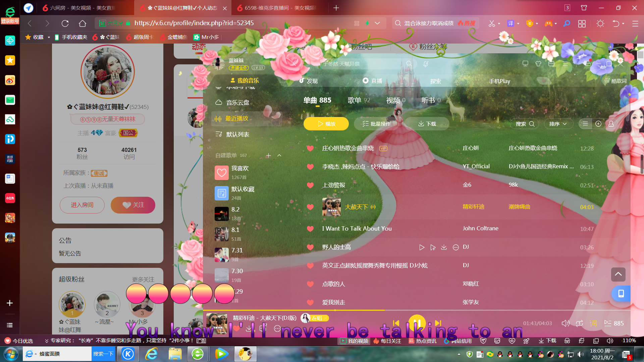This screenshot has height=362, width=644.
Task: Unlike I Want To Talk About You
Action: [x=310, y=229]
